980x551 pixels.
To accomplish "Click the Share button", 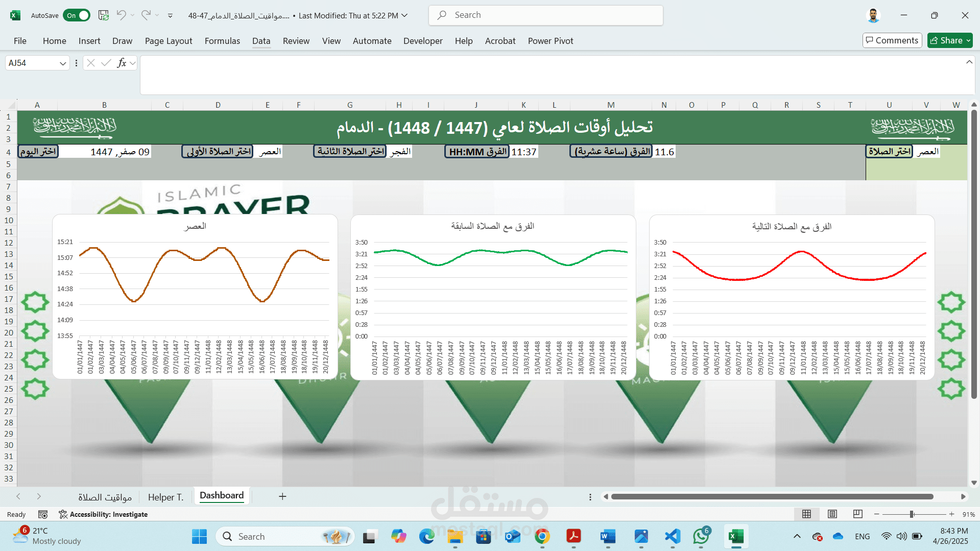I will tap(950, 40).
